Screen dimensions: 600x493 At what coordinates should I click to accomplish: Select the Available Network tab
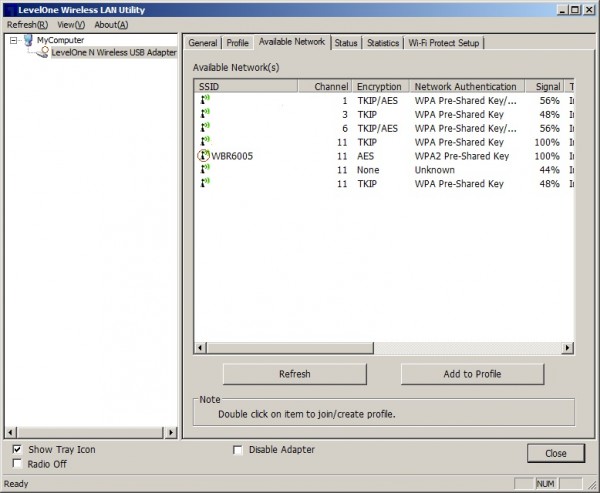292,42
